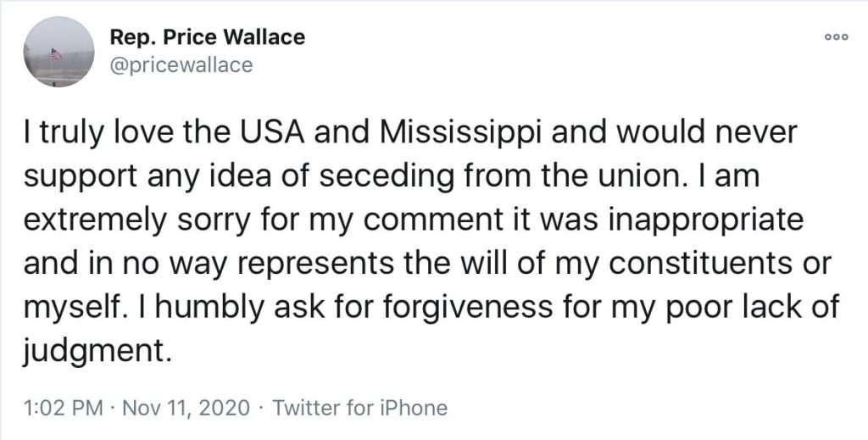Click the word USA in the tweet
Image resolution: width=868 pixels, height=440 pixels.
tap(272, 133)
